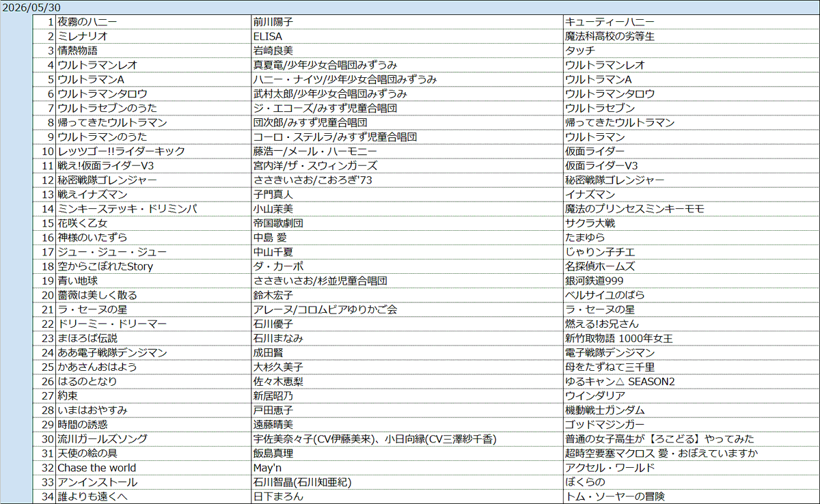
Task: Click series ウインダリア
Action: click(x=595, y=395)
